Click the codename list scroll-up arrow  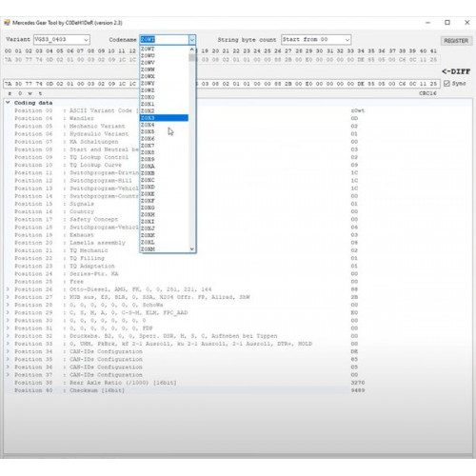point(191,50)
